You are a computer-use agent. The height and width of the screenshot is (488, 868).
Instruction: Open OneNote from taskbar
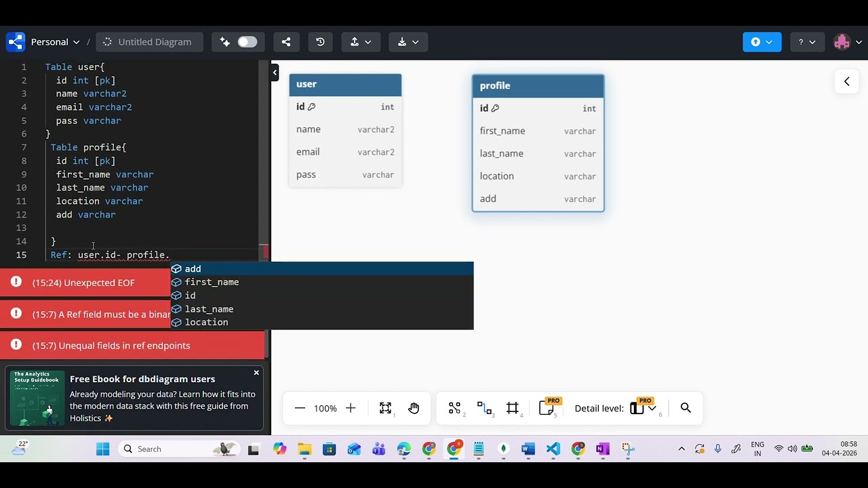tap(603, 449)
